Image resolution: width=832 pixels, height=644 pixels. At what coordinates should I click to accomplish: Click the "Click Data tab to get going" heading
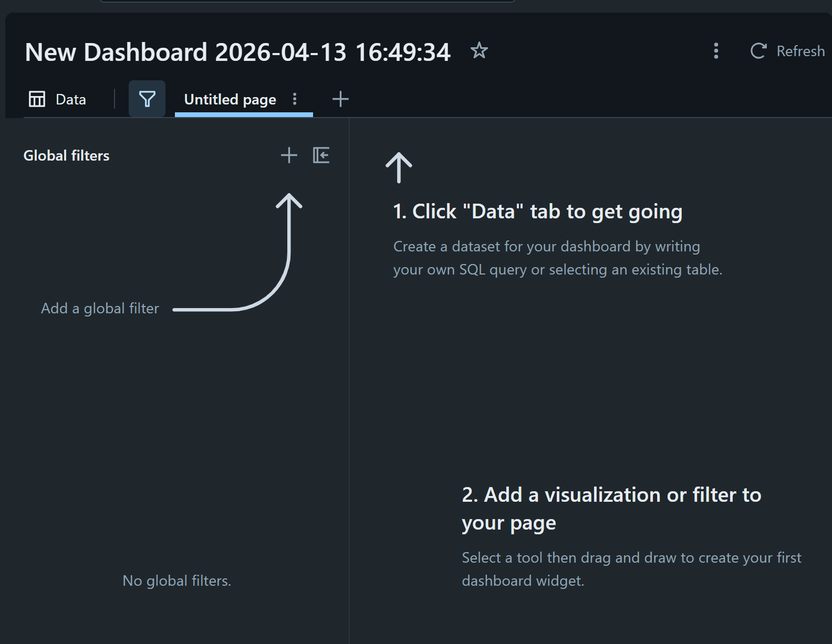click(x=537, y=212)
